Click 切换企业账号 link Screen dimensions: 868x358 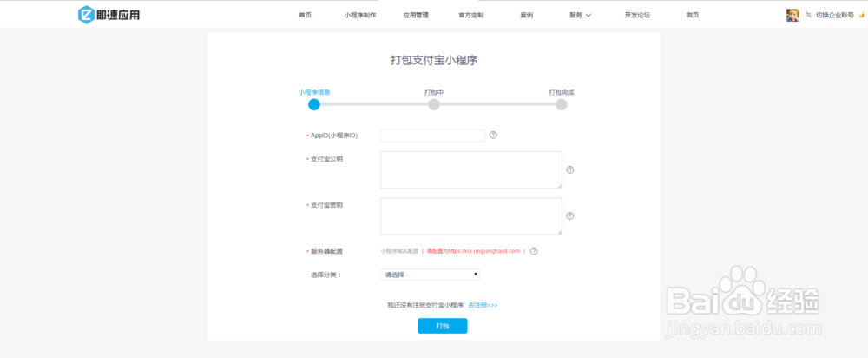coord(835,15)
